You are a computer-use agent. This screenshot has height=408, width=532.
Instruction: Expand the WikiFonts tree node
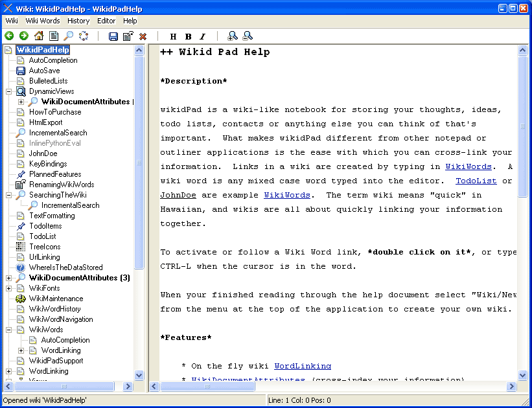click(x=8, y=288)
